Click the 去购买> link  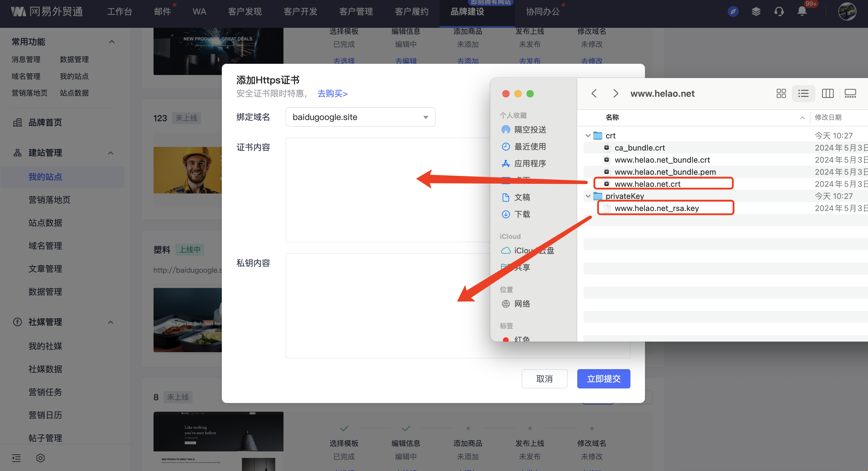click(332, 93)
